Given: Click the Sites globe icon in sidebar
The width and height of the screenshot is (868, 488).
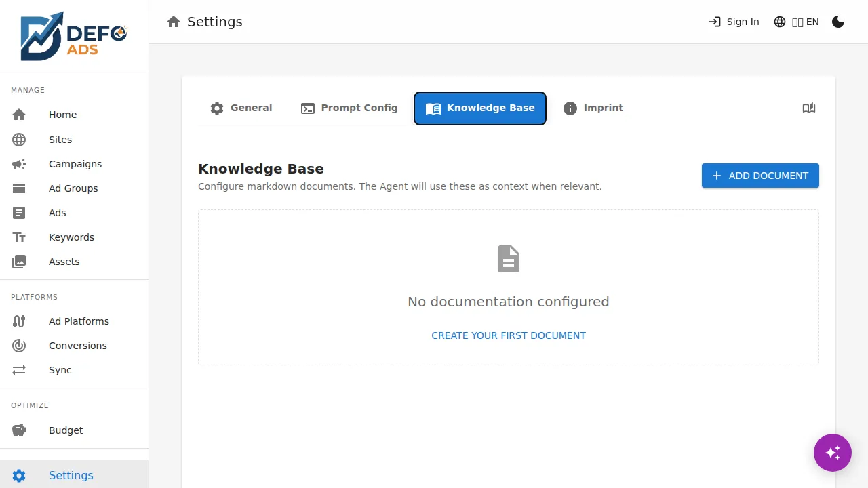Looking at the screenshot, I should pos(19,140).
